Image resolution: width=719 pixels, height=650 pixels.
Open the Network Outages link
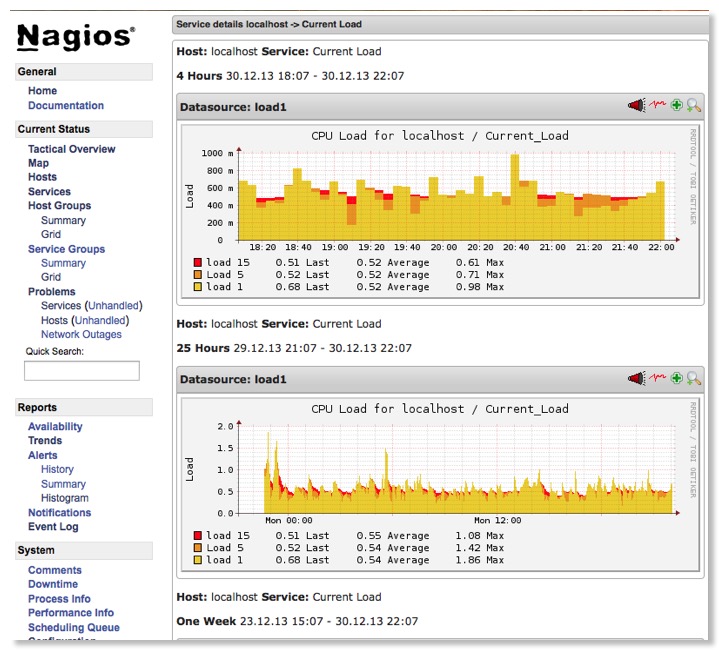tap(81, 335)
